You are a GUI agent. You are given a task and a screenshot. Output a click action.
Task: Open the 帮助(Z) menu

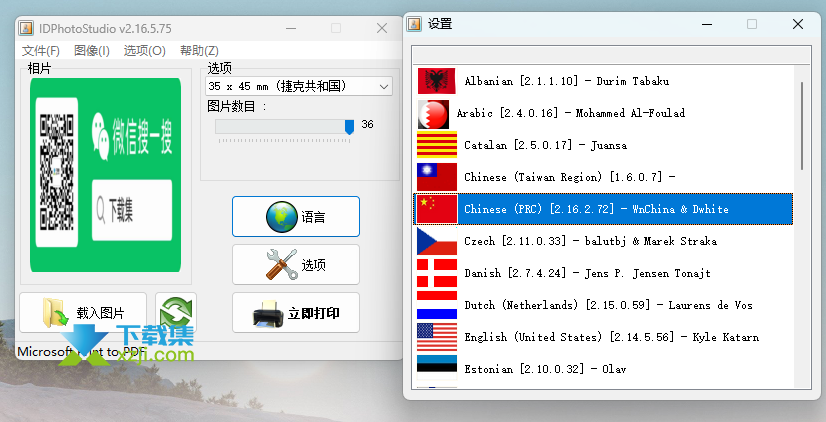click(199, 51)
